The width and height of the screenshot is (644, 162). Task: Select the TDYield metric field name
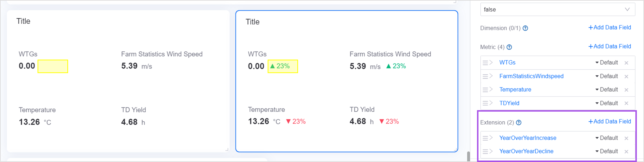(x=509, y=103)
